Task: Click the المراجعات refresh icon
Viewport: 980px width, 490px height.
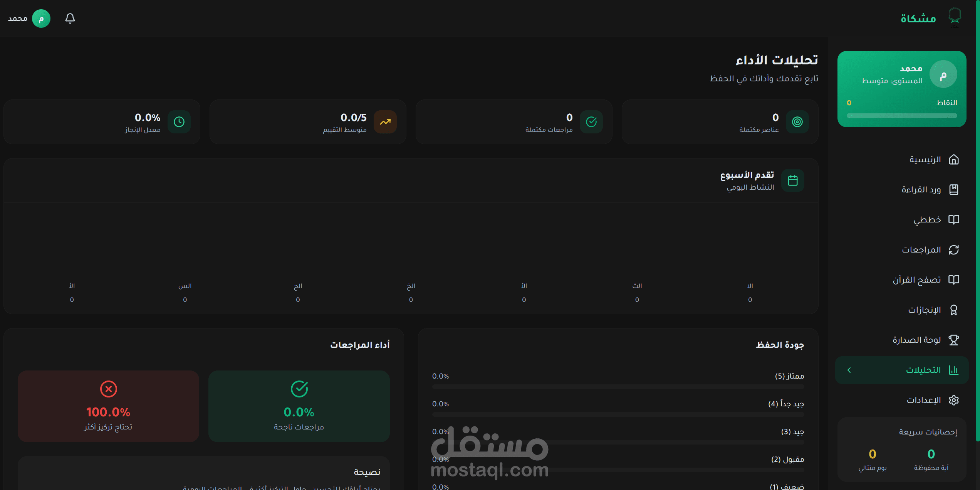Action: pos(953,250)
